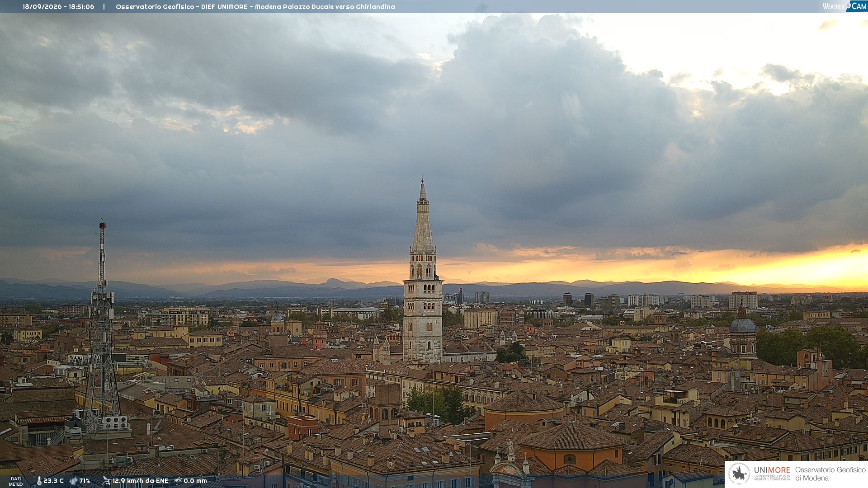Click Osservatorio Geofisico di Modena text

pyautogui.click(x=830, y=474)
